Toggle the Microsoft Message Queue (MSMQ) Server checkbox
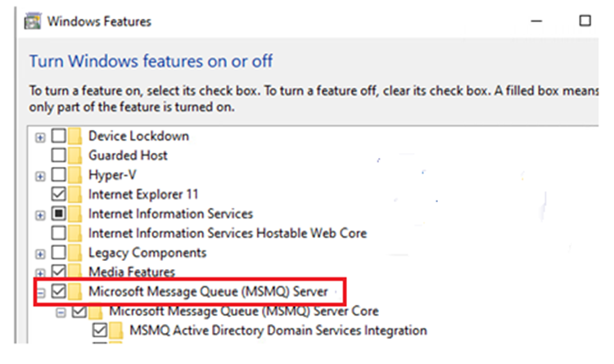Screen dimensions: 614x364 pyautogui.click(x=59, y=291)
